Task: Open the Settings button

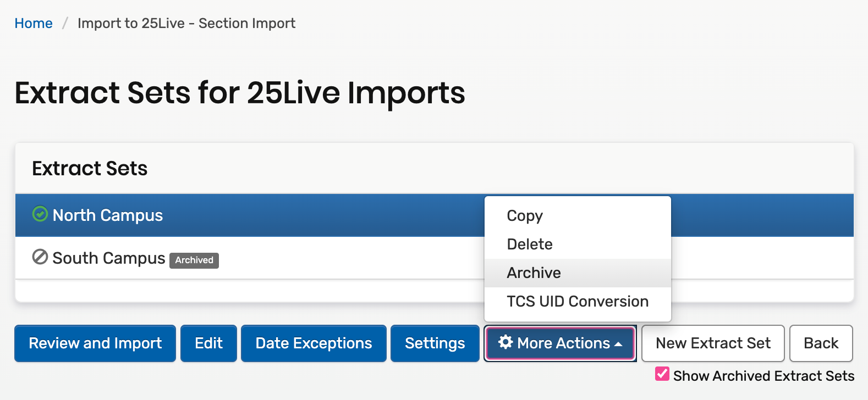Action: (435, 343)
